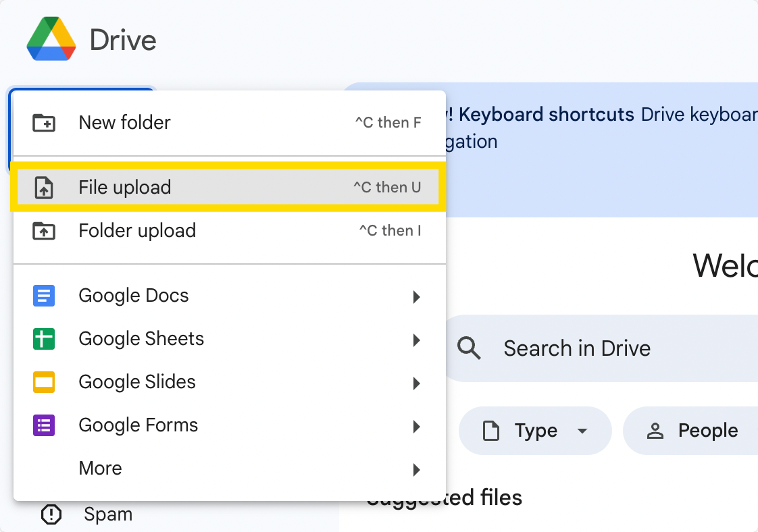
Task: Choose Google Sheets menu entry
Action: click(x=229, y=339)
